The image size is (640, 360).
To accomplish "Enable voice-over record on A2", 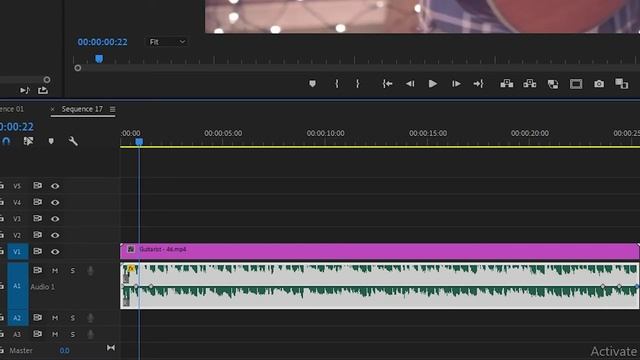I will click(x=90, y=318).
